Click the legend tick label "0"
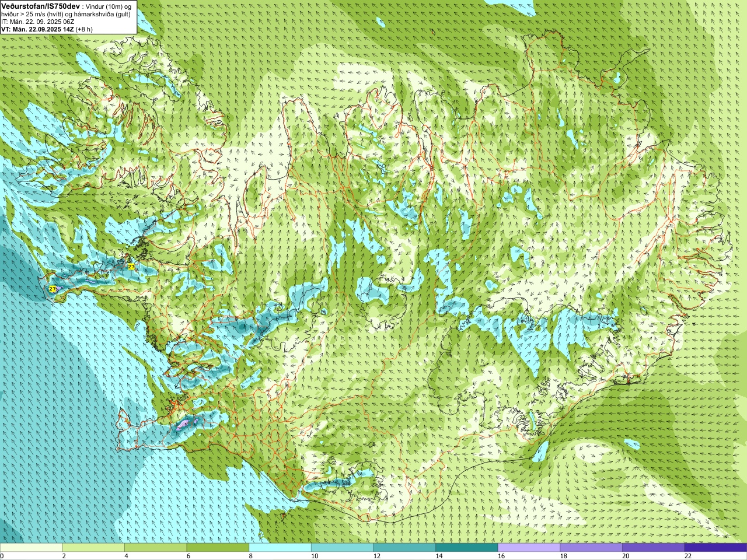This screenshot has height=560, width=747. click(x=2, y=556)
